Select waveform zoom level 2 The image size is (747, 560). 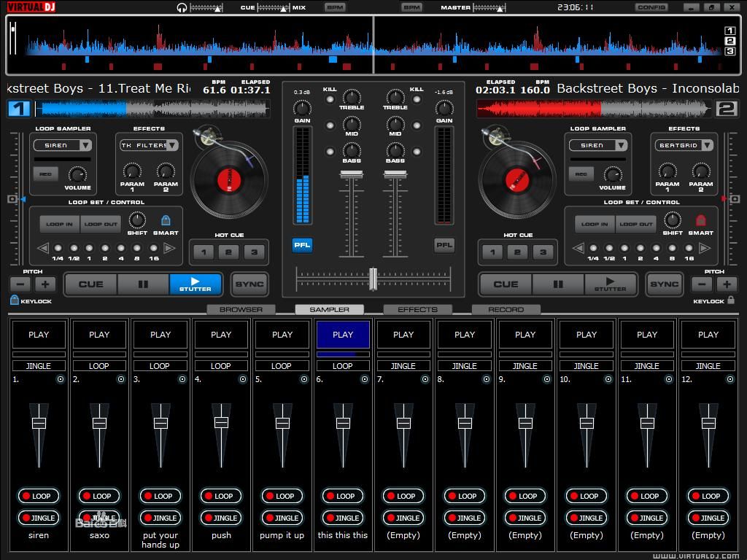coord(729,41)
